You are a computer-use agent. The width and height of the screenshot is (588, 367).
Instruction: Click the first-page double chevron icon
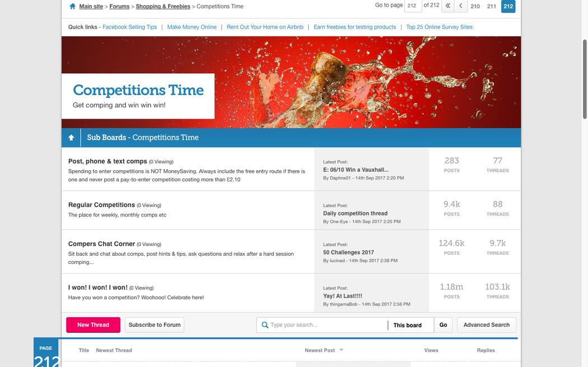[448, 6]
